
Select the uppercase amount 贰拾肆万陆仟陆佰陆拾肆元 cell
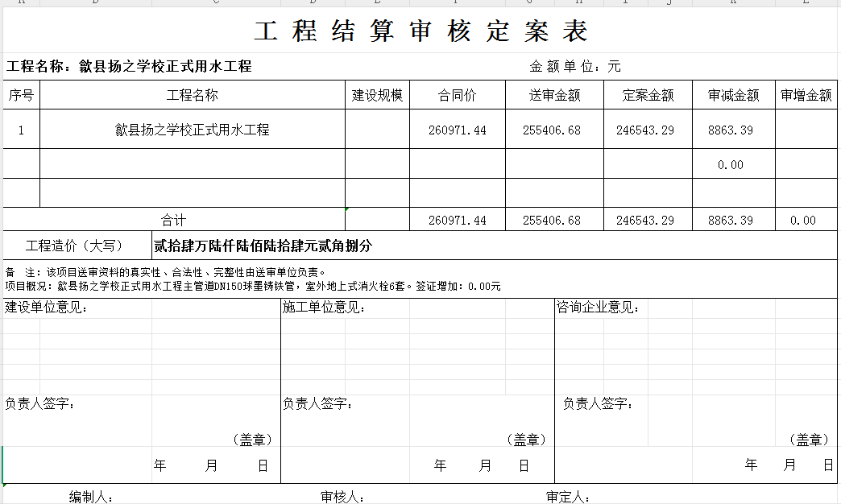[x=263, y=246]
